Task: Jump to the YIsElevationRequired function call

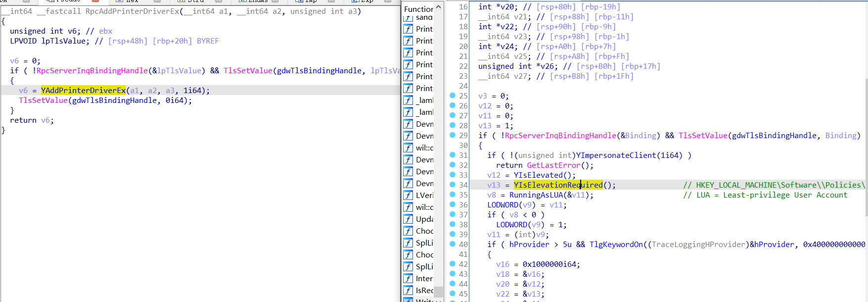Action: [558, 185]
